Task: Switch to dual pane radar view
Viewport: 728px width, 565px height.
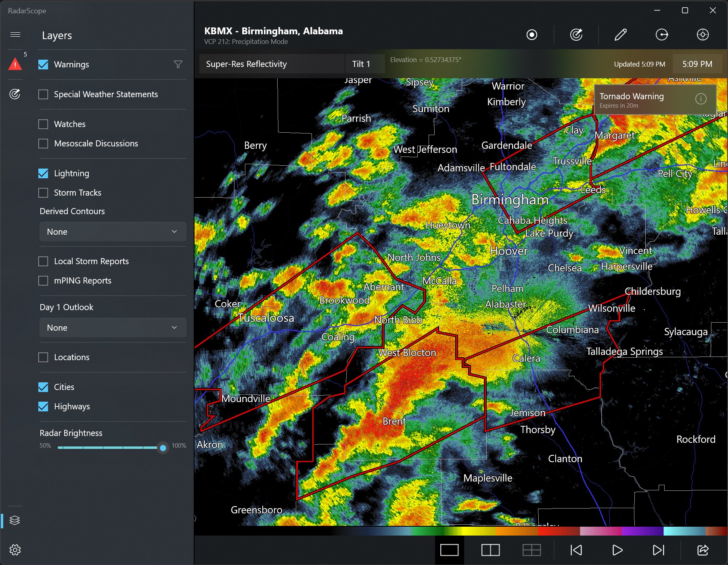Action: (x=491, y=550)
